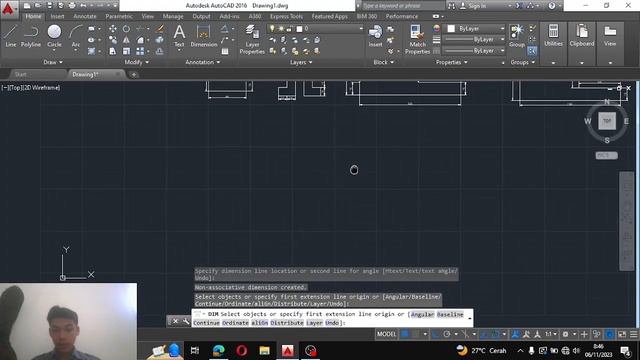The width and height of the screenshot is (640, 360).
Task: Click the Match Properties tool
Action: pos(417,40)
